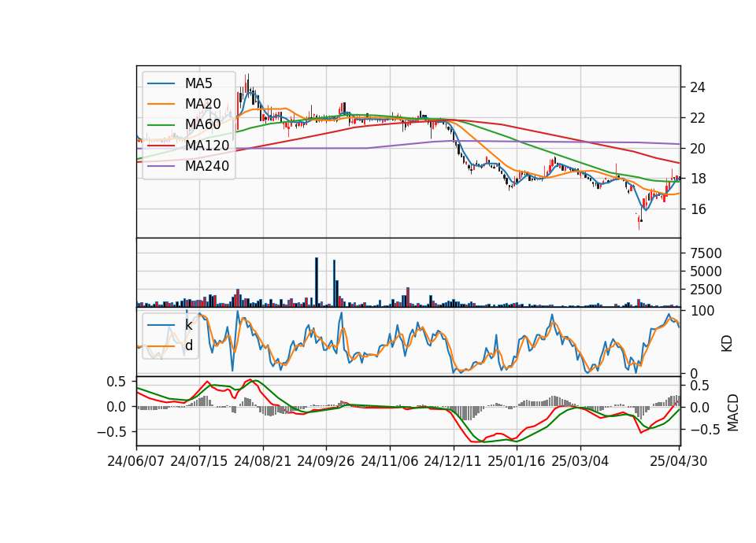Screen dimensions: 756x543
Task: Click the 'k' legend entry in KD panel
Action: (x=188, y=325)
